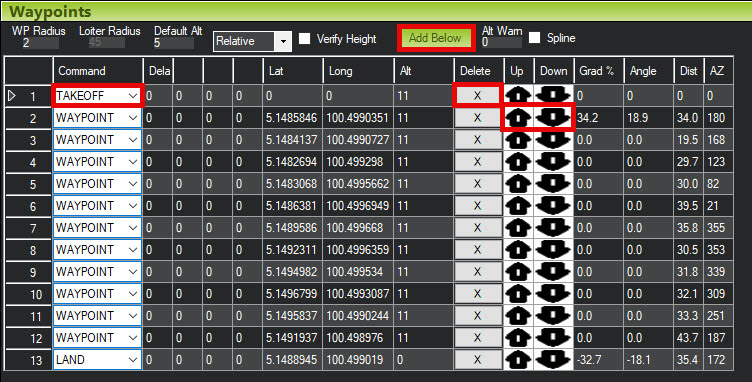The height and width of the screenshot is (382, 752).
Task: Move waypoint row 3 down
Action: click(553, 139)
